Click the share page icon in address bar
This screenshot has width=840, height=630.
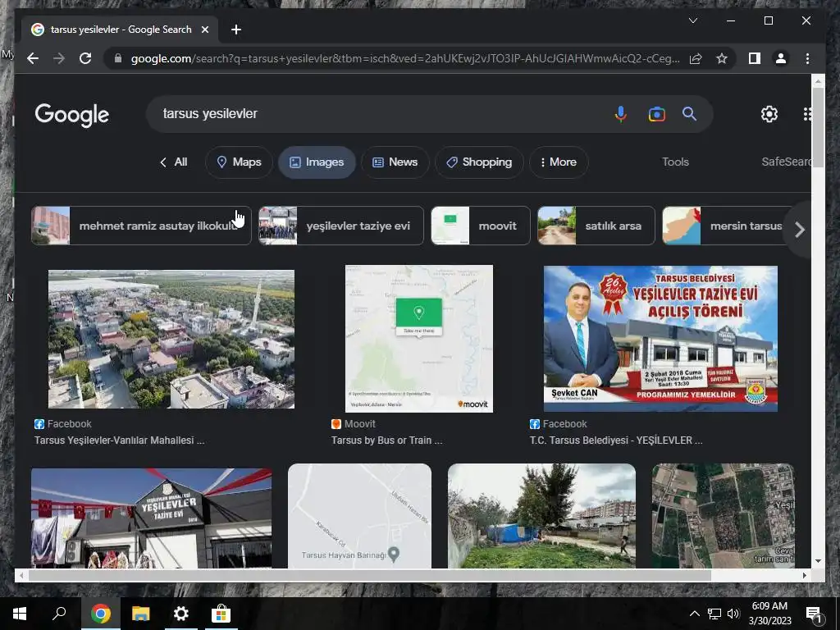pyautogui.click(x=696, y=58)
